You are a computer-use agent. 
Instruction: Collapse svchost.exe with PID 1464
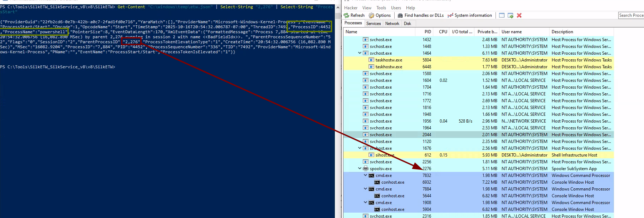click(360, 53)
